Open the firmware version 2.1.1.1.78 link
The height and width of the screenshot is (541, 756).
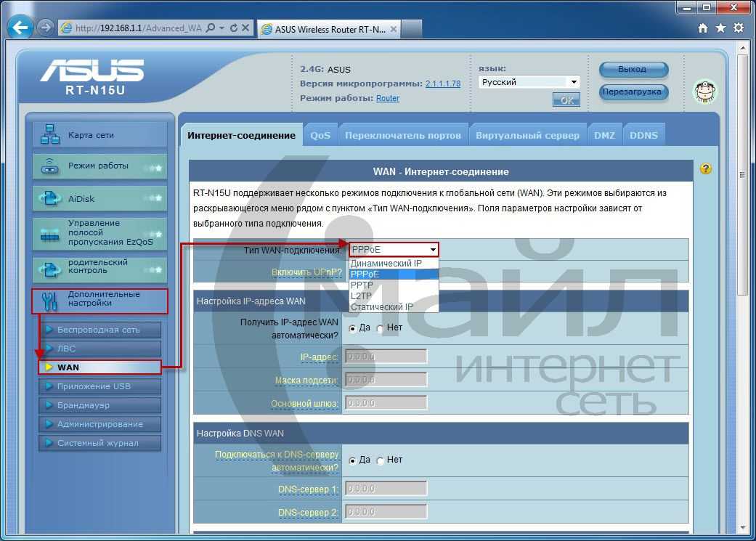[x=442, y=84]
